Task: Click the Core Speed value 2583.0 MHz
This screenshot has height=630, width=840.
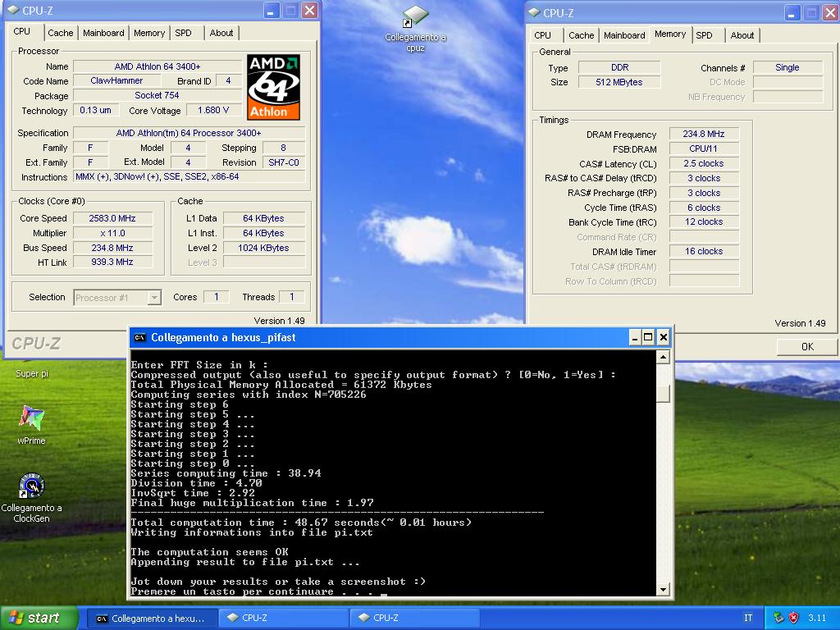Action: 112,218
